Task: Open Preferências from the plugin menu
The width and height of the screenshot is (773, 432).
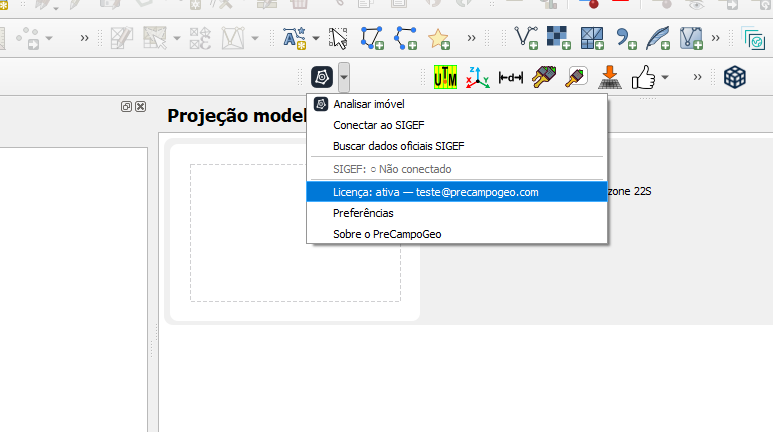Action: 457,213
